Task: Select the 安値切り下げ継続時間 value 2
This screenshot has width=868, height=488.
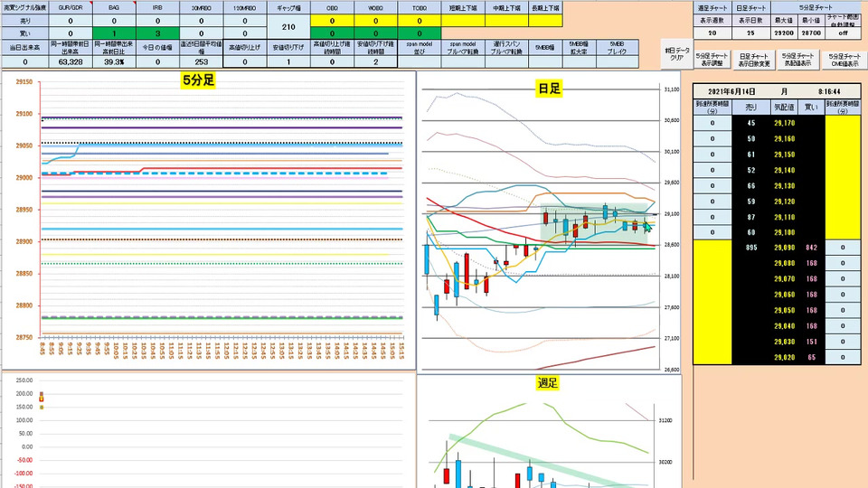Action: 376,62
